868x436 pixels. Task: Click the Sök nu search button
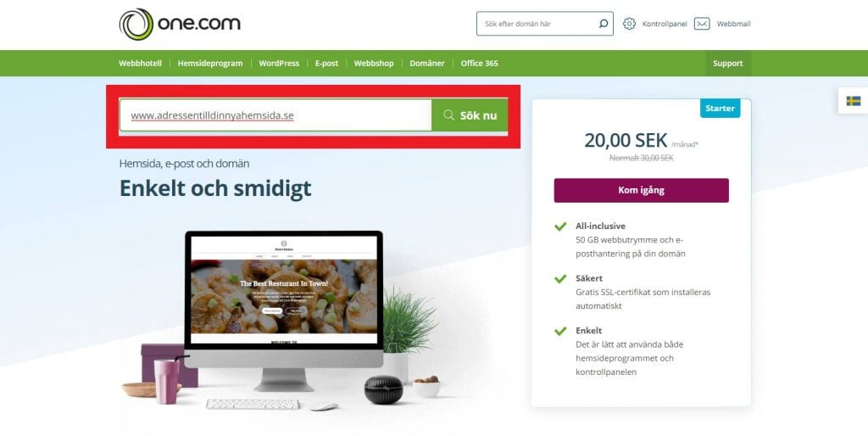(470, 115)
